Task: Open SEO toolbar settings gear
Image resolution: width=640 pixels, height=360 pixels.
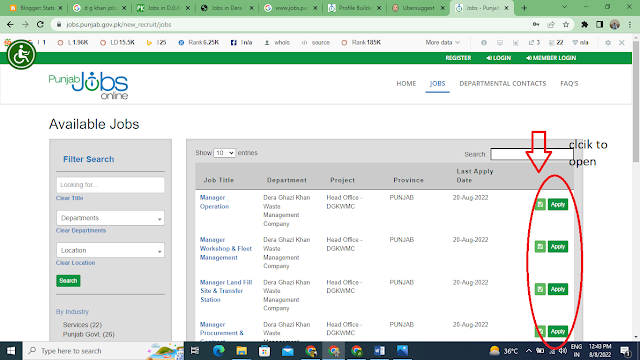Action: point(608,42)
